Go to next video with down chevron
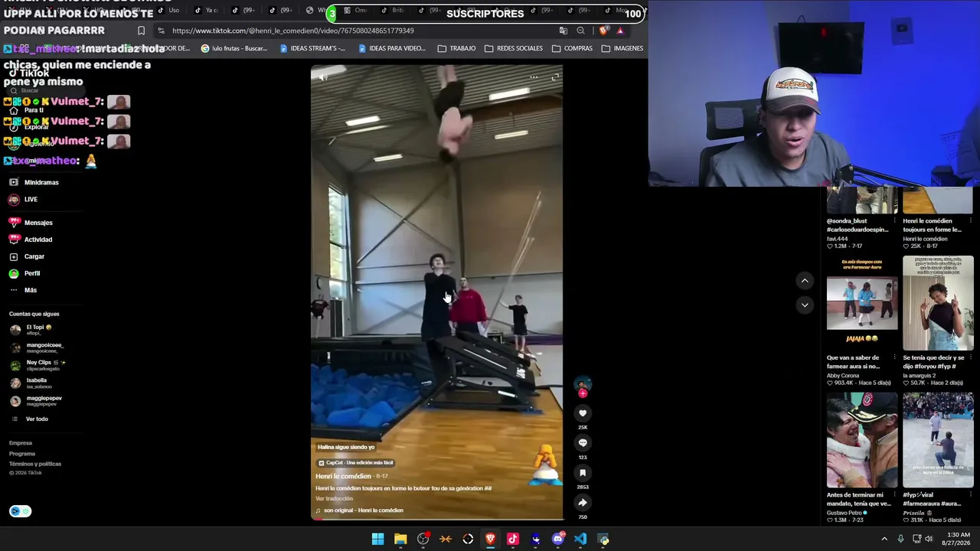Screen dimensions: 980x551 (805, 305)
